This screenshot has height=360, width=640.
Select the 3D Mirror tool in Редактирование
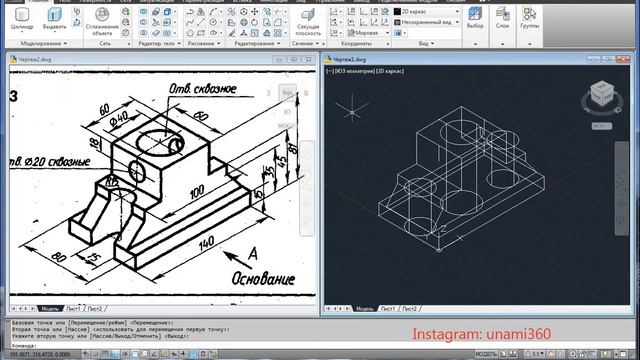tap(231, 11)
